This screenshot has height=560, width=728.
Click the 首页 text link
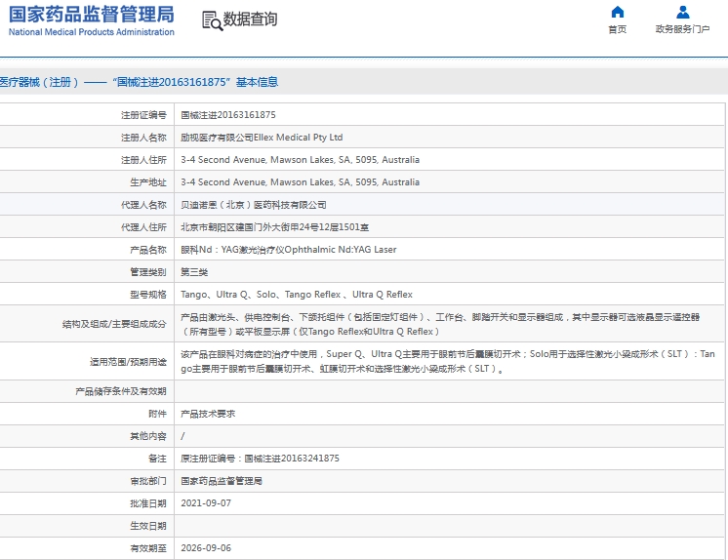618,29
